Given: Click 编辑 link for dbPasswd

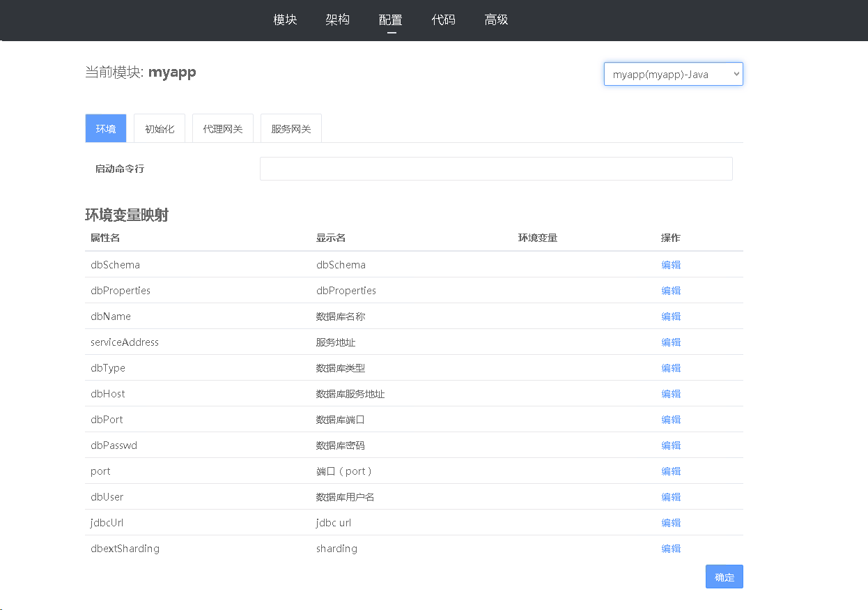Looking at the screenshot, I should tap(671, 445).
